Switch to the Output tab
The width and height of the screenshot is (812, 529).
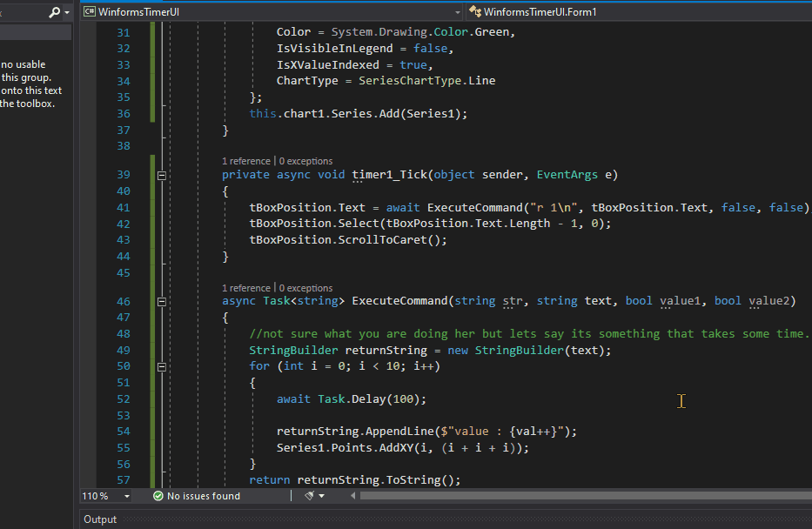99,519
